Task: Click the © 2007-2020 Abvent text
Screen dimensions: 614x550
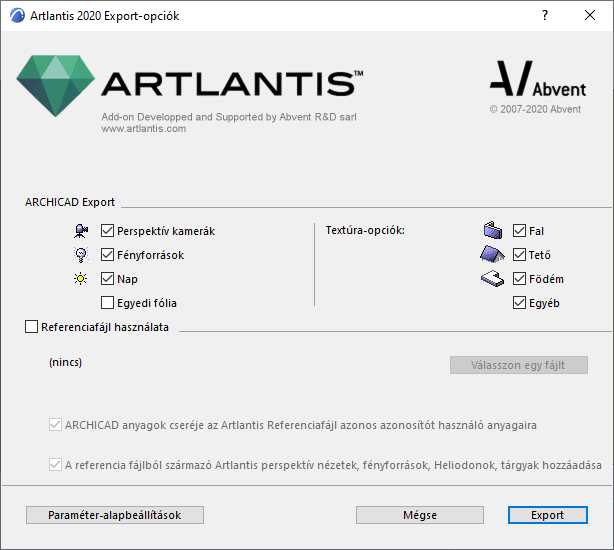Action: pyautogui.click(x=535, y=109)
